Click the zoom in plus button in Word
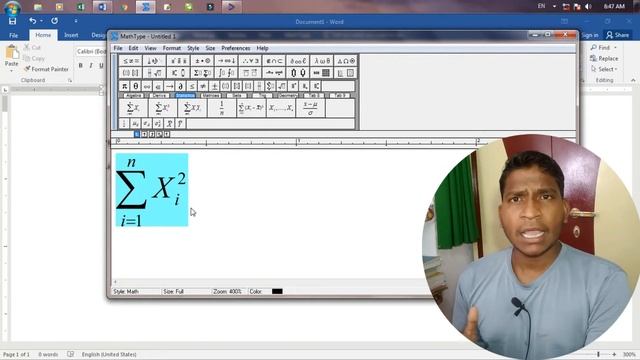The width and height of the screenshot is (640, 360). (x=614, y=354)
